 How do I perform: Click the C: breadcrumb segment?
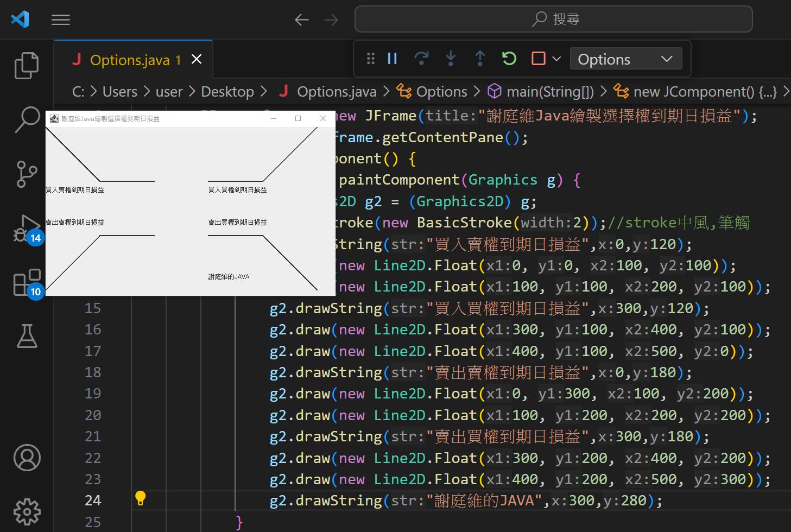point(78,92)
